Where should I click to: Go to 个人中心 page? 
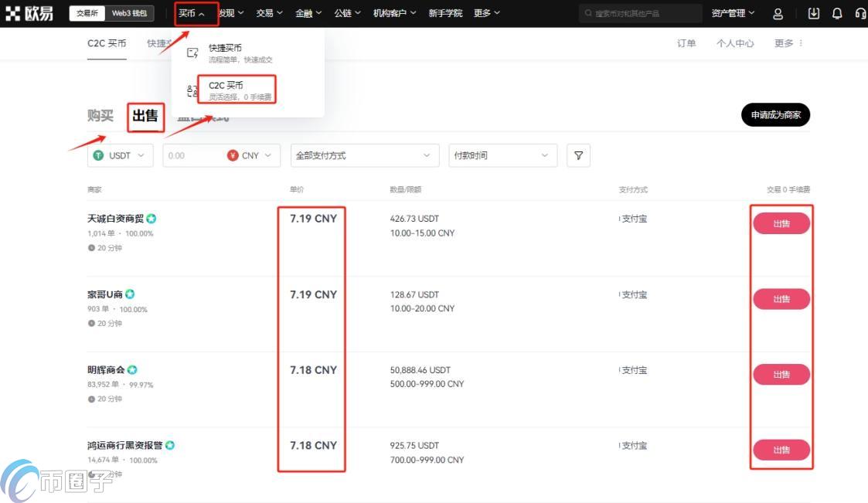coord(735,43)
